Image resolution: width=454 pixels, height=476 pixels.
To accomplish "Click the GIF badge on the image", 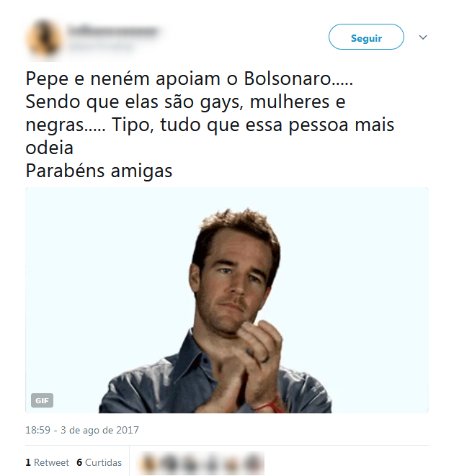I will point(42,400).
